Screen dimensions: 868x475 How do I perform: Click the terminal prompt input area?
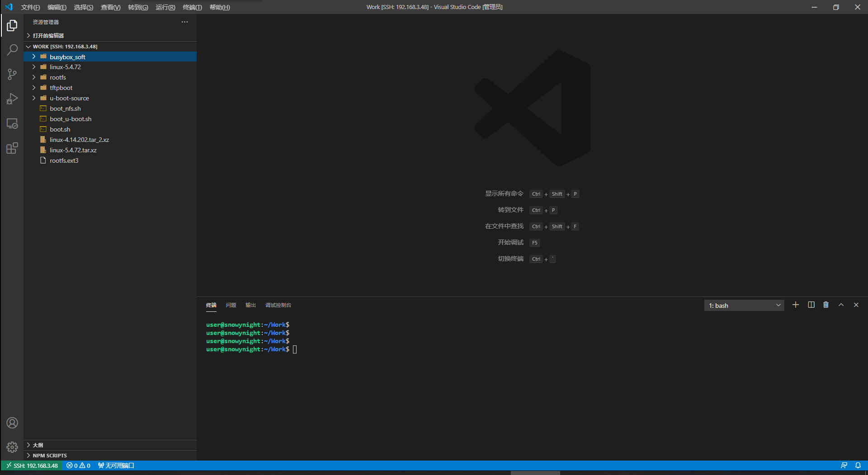[295, 349]
